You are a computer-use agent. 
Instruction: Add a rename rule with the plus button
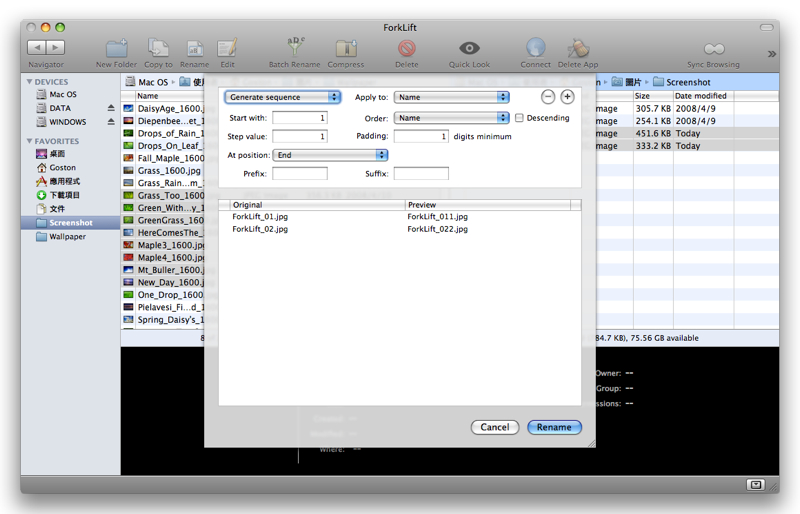(567, 97)
